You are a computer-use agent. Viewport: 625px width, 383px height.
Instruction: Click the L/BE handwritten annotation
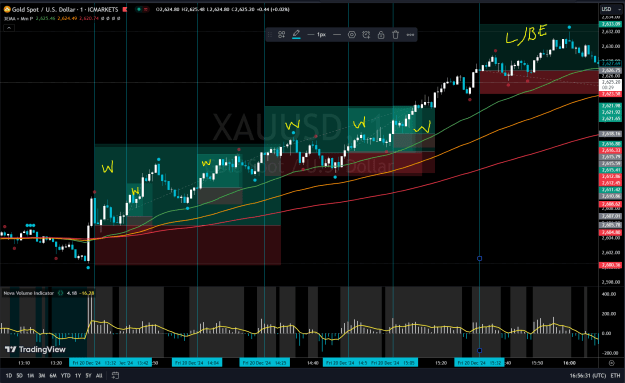point(527,35)
